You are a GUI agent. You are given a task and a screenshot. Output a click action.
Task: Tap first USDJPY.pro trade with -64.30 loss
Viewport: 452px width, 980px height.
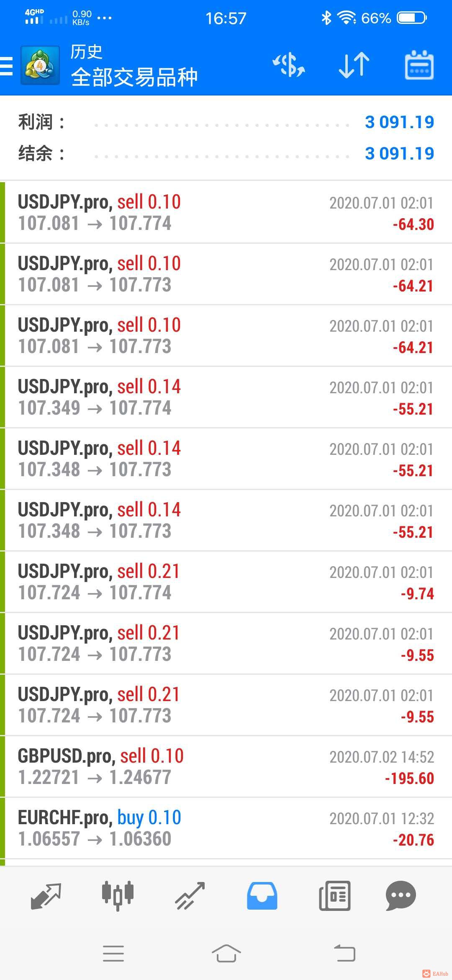226,212
